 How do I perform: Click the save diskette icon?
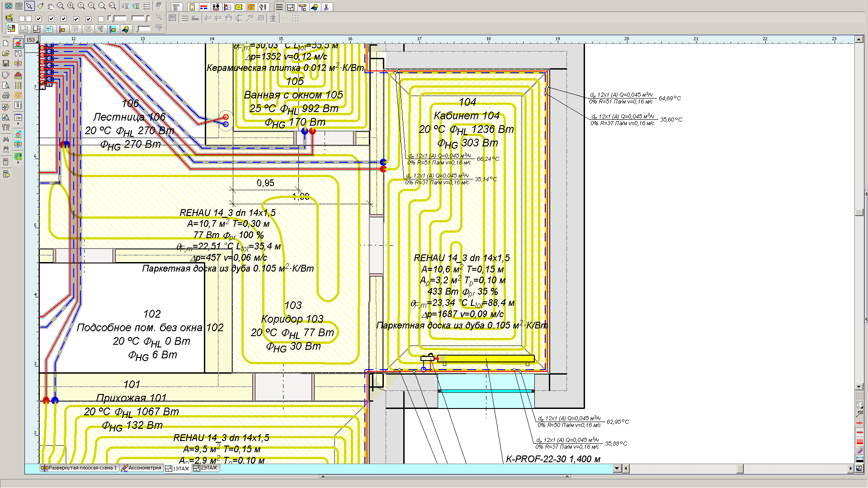(x=6, y=63)
